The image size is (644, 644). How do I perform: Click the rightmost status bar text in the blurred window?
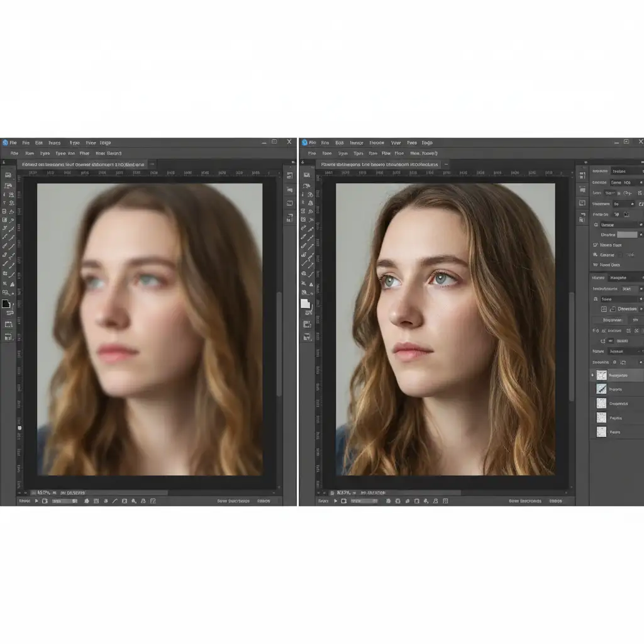tap(264, 501)
